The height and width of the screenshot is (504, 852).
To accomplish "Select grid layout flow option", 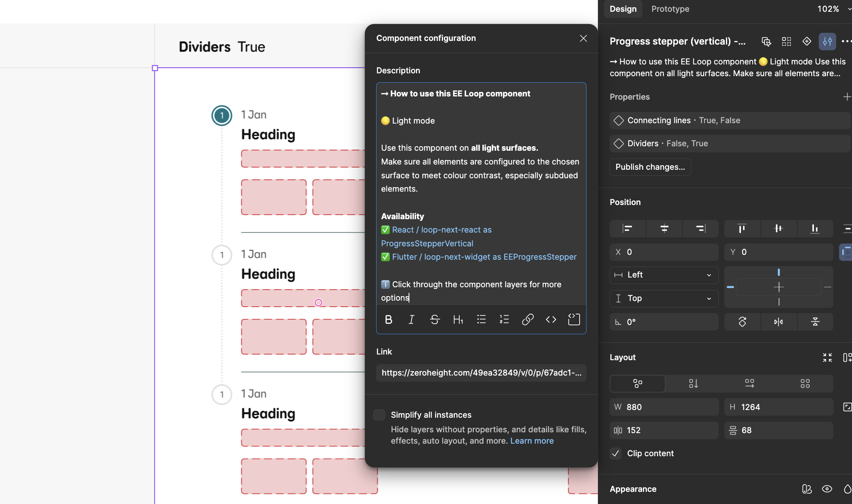I will point(805,383).
